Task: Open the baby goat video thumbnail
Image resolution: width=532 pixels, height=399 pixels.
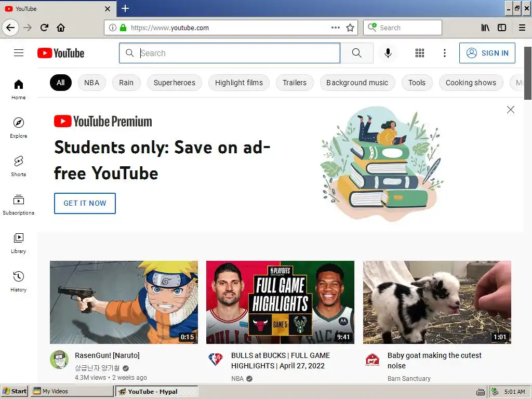Action: (x=437, y=302)
